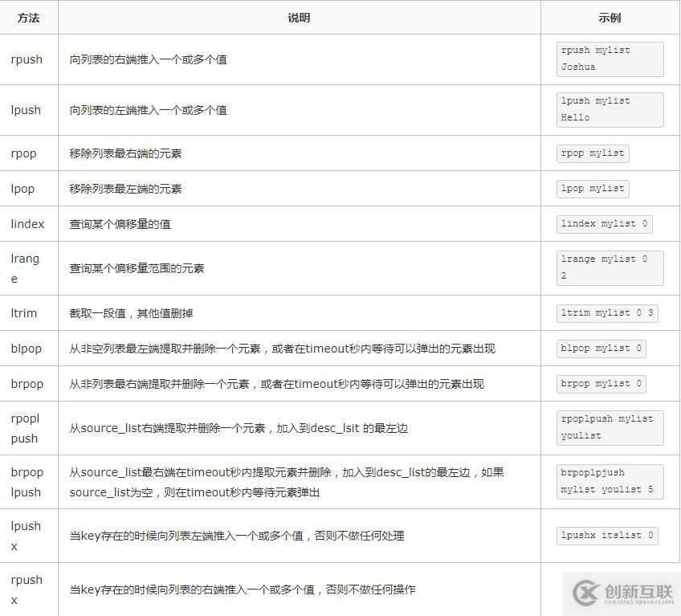Click the lindex method cell

27,224
